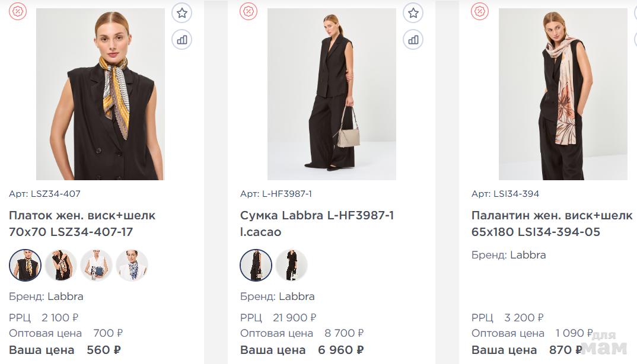Pick the third scarf variant swatch
The width and height of the screenshot is (637, 364).
coord(96,265)
